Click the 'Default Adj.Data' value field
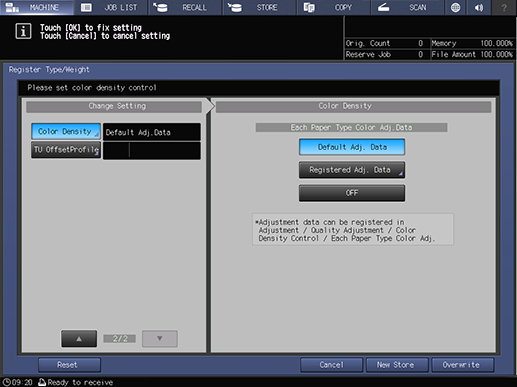 click(x=152, y=132)
